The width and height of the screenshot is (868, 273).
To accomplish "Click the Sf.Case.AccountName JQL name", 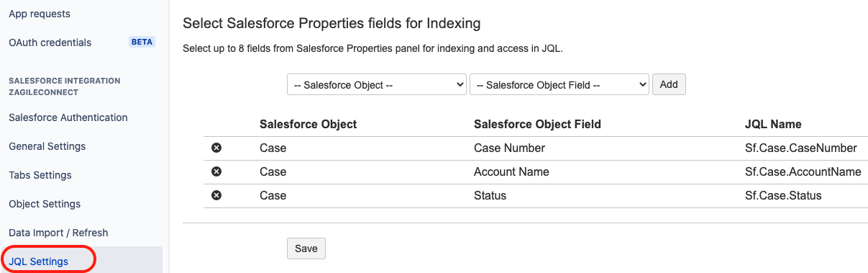I will pos(803,171).
